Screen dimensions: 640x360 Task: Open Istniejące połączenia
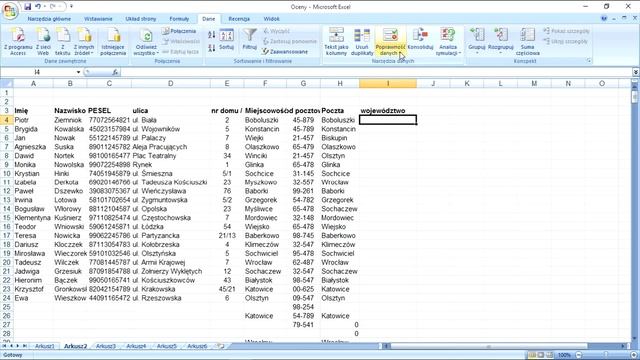pyautogui.click(x=113, y=42)
